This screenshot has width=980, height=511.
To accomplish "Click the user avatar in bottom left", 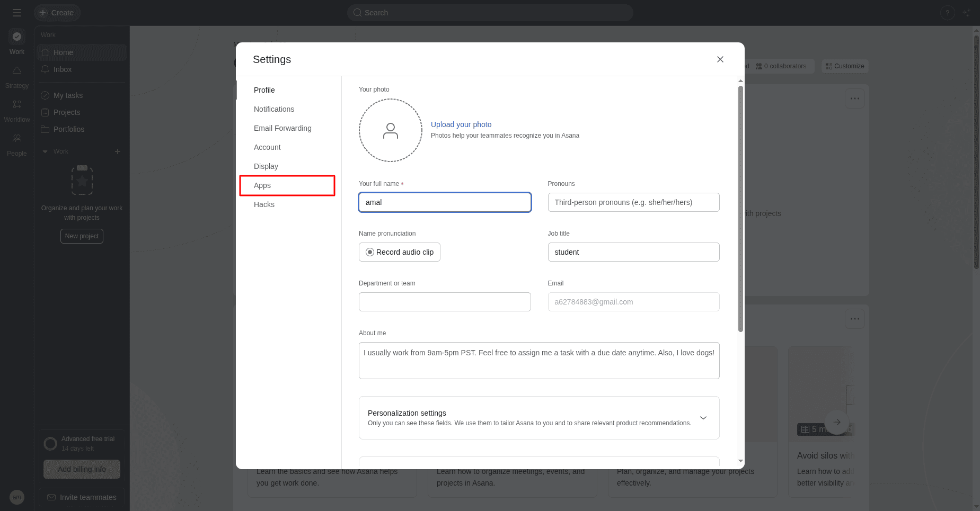I will [17, 497].
